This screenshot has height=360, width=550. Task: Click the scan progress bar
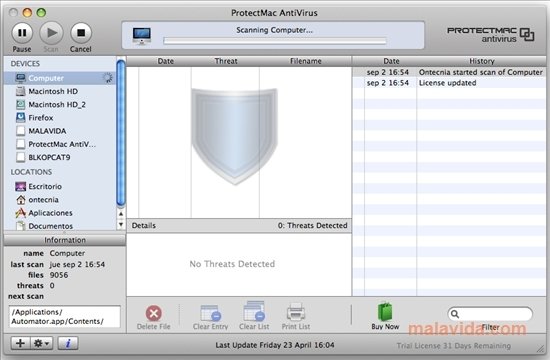[275, 41]
